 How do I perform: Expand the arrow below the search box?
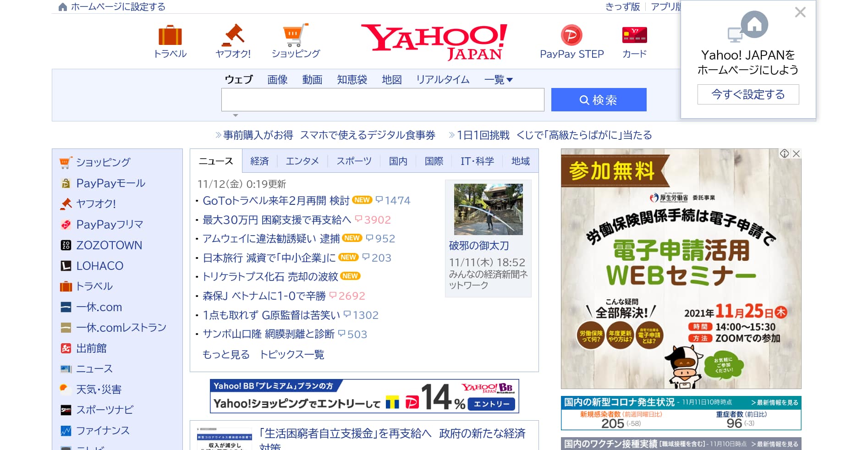tap(236, 115)
